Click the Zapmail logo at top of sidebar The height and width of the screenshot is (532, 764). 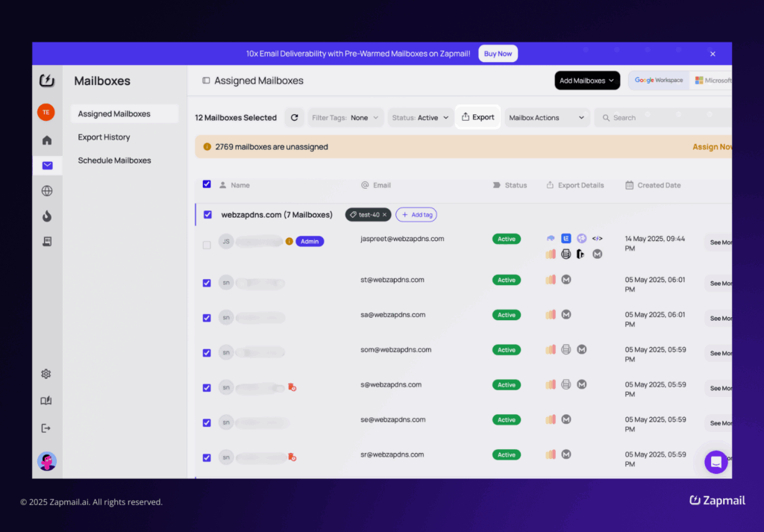(46, 81)
